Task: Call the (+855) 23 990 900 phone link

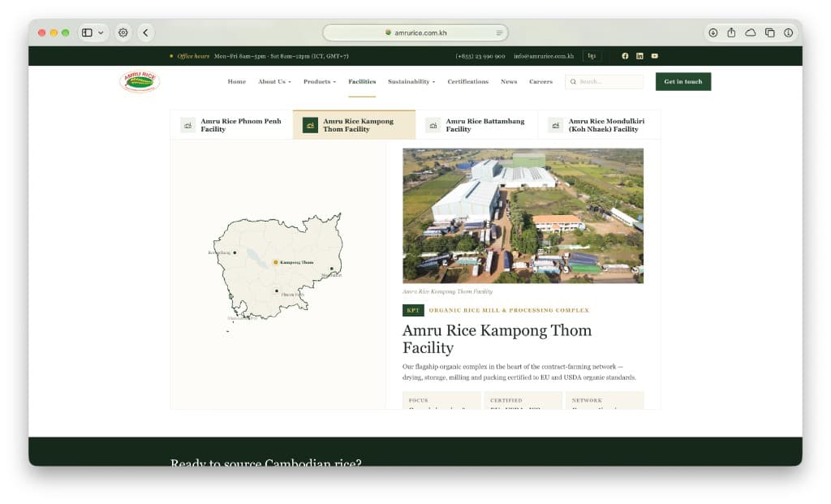Action: coord(480,56)
